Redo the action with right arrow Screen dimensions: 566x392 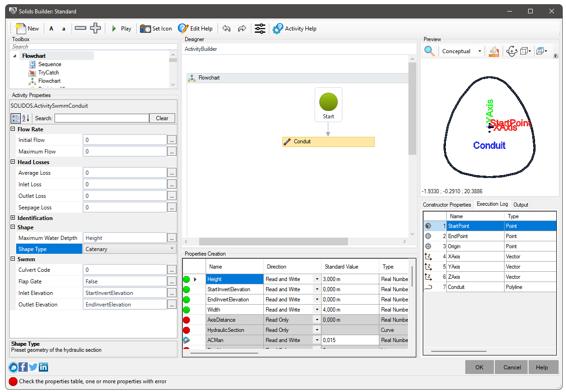click(x=242, y=29)
